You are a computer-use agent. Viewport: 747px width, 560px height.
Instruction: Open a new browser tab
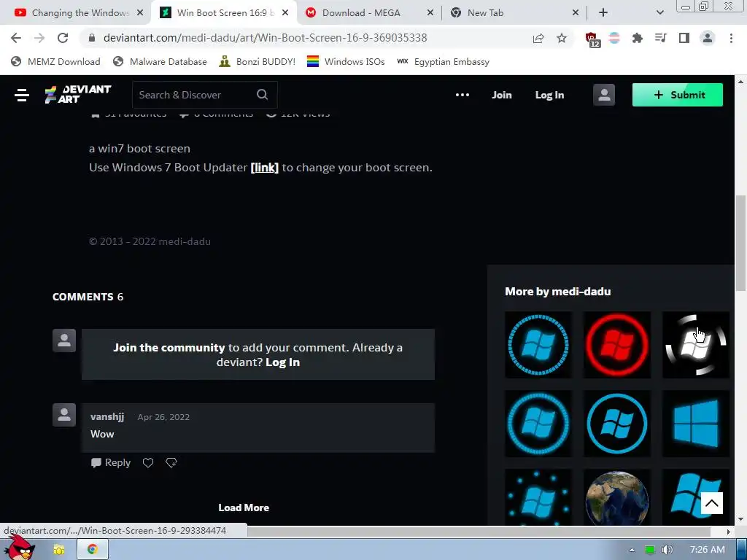click(x=603, y=13)
